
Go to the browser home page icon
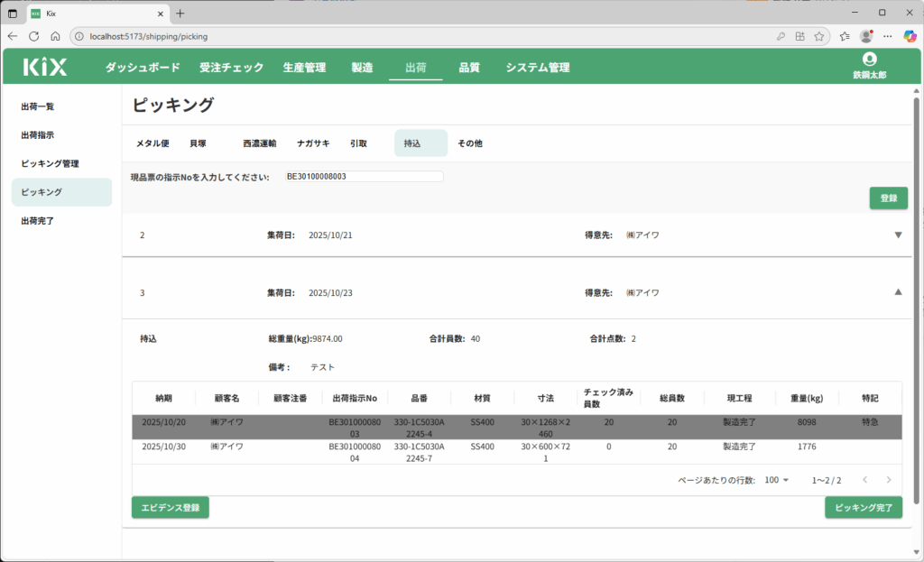[55, 36]
